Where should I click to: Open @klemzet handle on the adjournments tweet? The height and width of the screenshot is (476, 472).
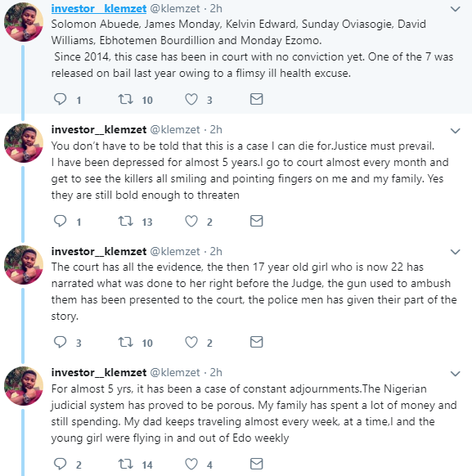click(175, 372)
